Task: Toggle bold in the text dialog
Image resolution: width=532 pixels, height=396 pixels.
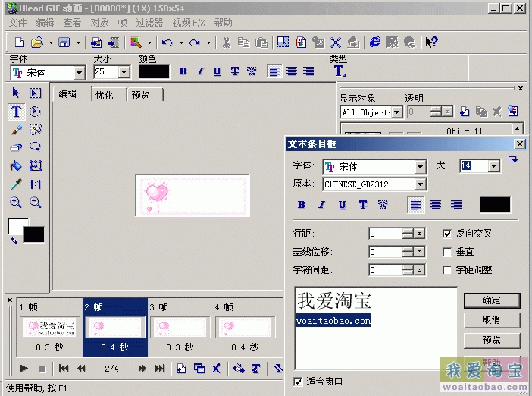Action: tap(302, 205)
